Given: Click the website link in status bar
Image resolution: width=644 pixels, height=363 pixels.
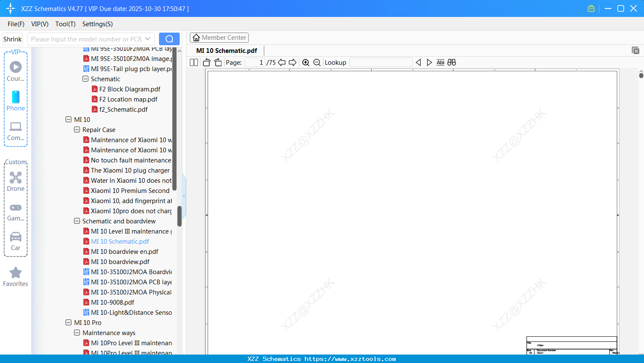Looking at the screenshot, I should pos(350,359).
